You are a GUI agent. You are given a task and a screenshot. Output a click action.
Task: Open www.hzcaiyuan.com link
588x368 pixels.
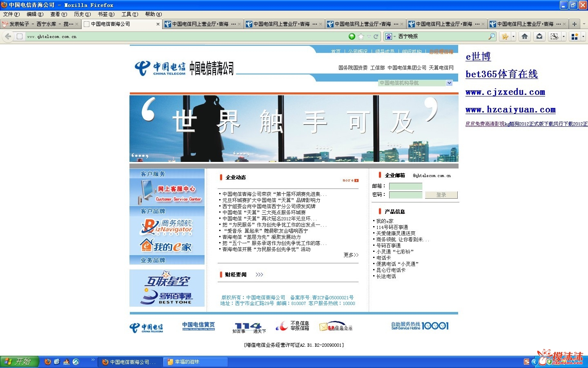510,110
